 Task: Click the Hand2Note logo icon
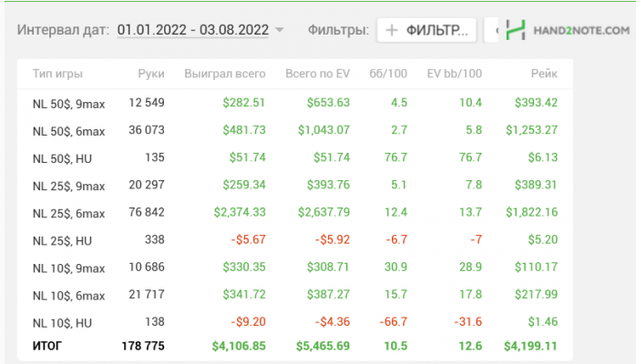click(517, 30)
